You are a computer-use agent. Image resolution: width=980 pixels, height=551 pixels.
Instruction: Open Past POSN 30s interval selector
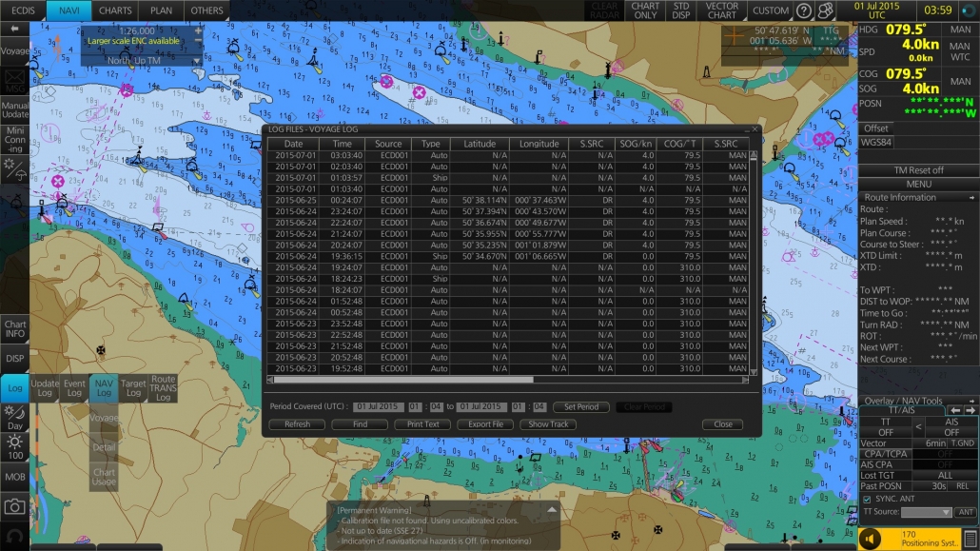click(x=931, y=486)
